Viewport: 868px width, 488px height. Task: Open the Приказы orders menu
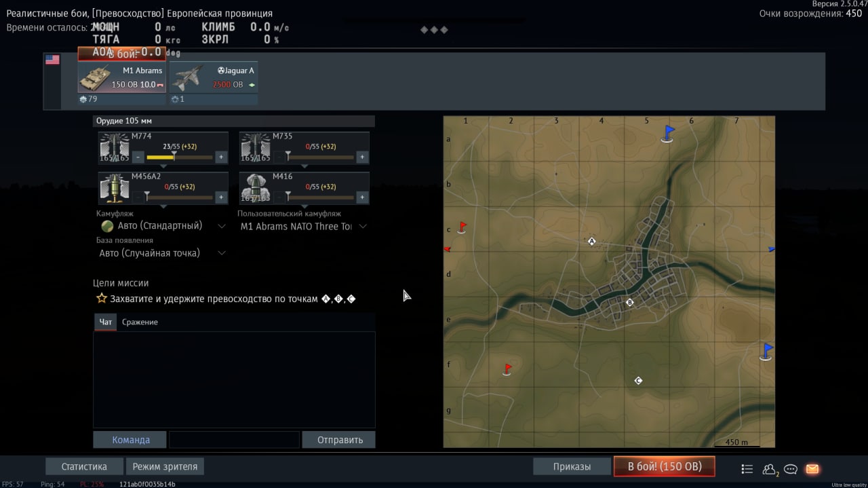pos(572,467)
